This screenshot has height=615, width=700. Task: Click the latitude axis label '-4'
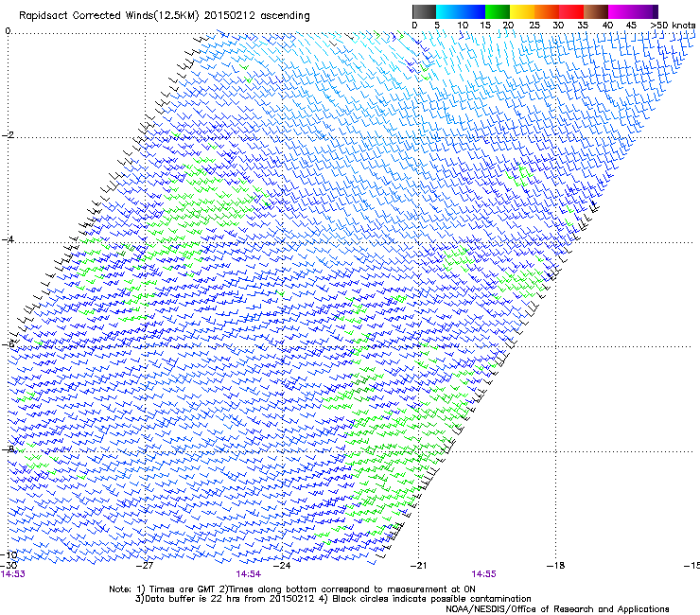8,239
